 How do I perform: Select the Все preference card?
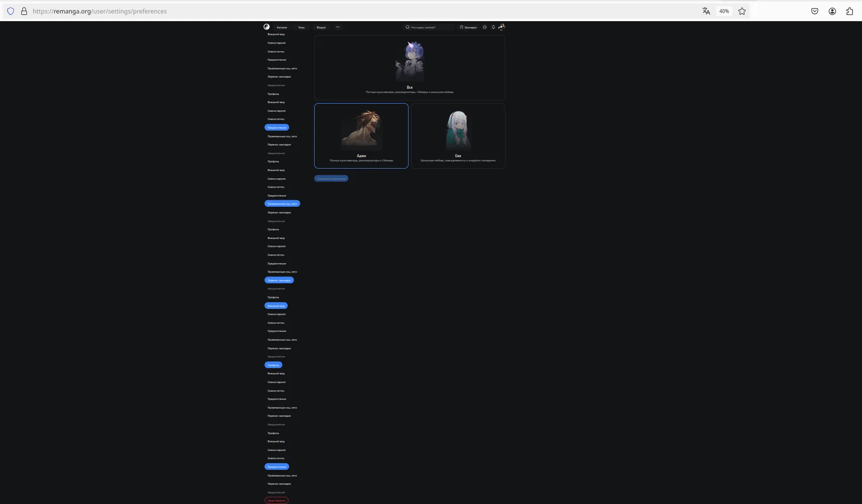click(410, 68)
